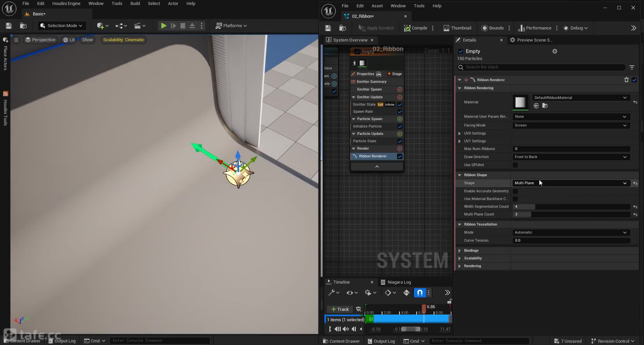644x345 pixels.
Task: Open stack filter options icon
Action: pyautogui.click(x=632, y=67)
